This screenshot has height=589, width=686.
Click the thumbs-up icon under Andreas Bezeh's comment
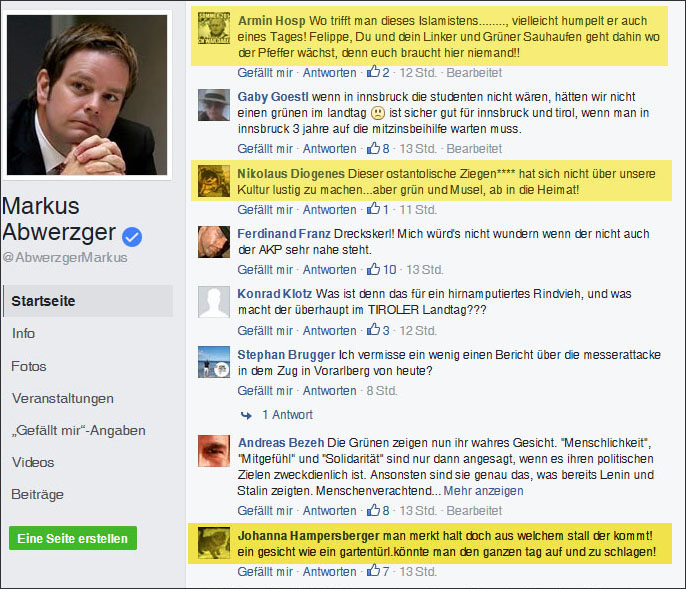click(373, 510)
